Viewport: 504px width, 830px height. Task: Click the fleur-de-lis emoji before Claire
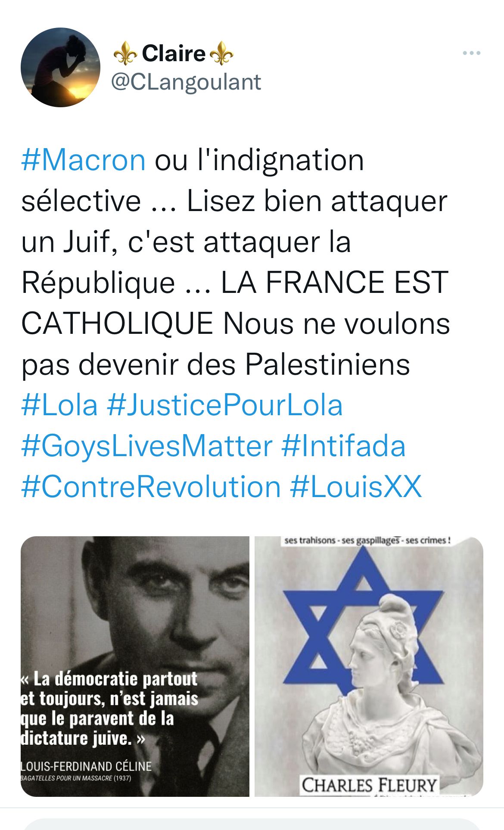point(125,53)
